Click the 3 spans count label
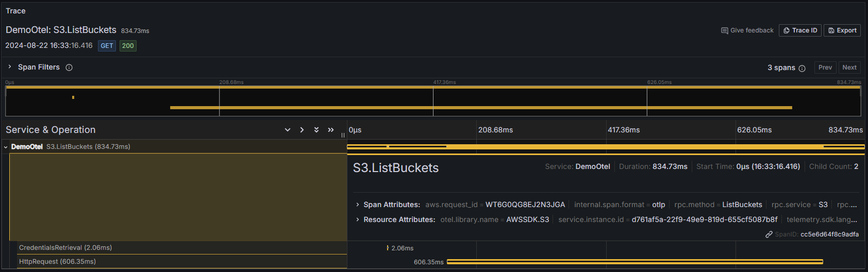The width and height of the screenshot is (868, 272). (781, 67)
